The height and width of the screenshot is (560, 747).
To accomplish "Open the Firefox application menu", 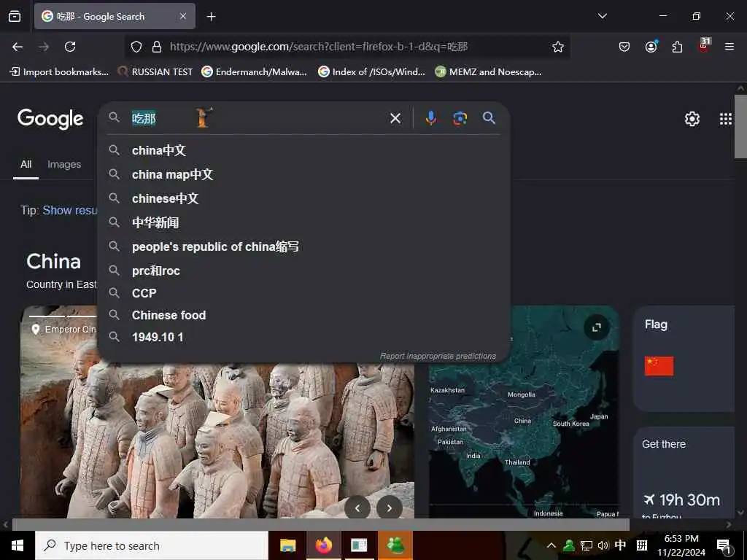I will pos(729,47).
